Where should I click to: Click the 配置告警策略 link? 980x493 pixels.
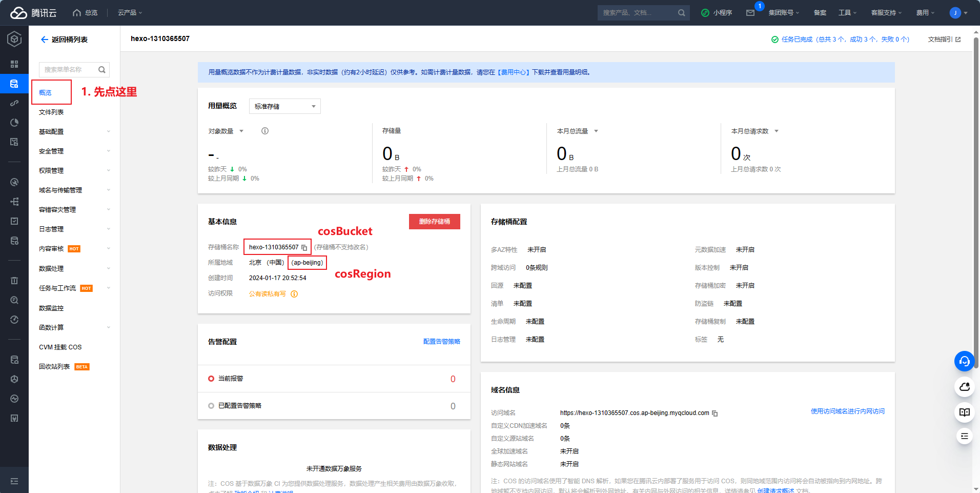tap(442, 342)
